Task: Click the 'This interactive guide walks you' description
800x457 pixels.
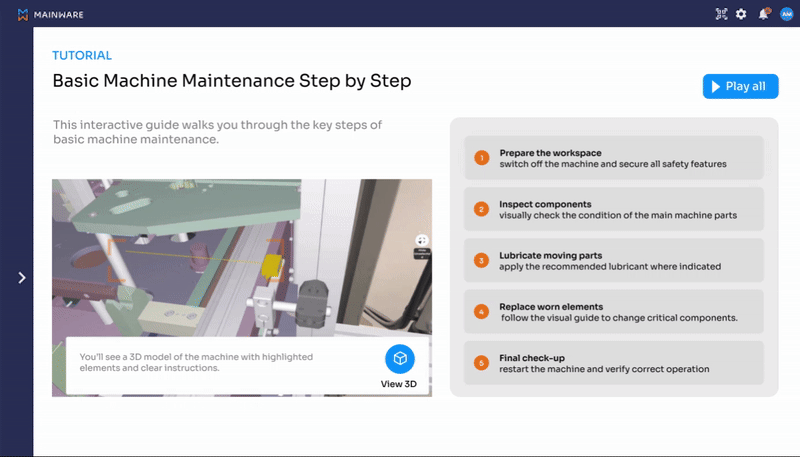Action: click(x=217, y=132)
